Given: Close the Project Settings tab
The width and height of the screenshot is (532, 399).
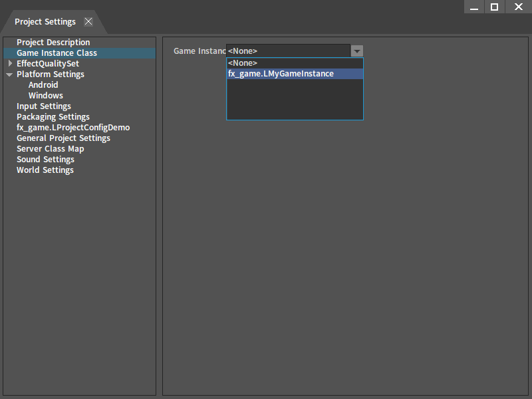Looking at the screenshot, I should pos(88,21).
